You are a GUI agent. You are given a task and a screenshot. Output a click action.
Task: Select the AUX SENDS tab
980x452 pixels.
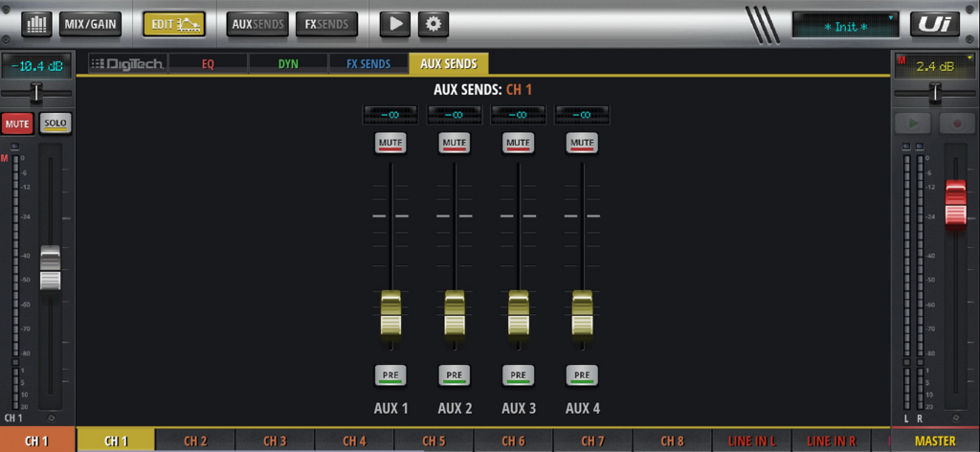point(449,64)
